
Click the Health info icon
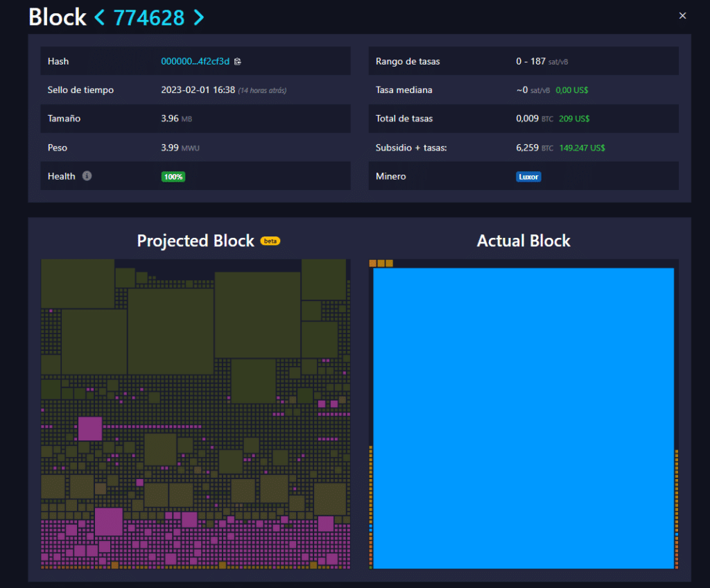[x=87, y=175]
